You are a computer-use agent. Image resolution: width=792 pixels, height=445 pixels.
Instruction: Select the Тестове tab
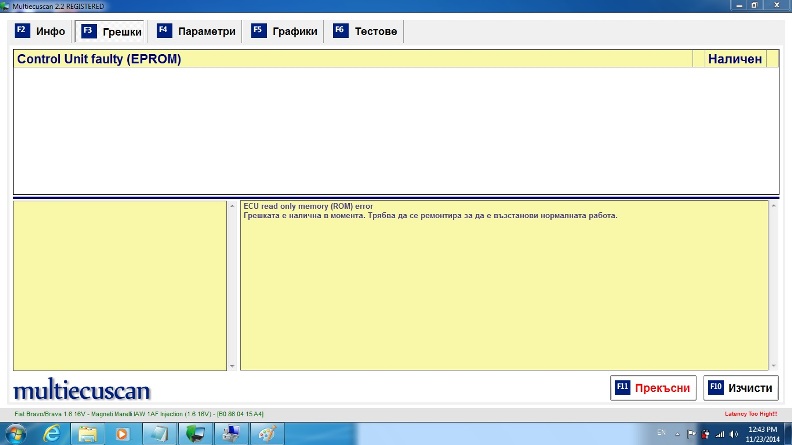[366, 31]
